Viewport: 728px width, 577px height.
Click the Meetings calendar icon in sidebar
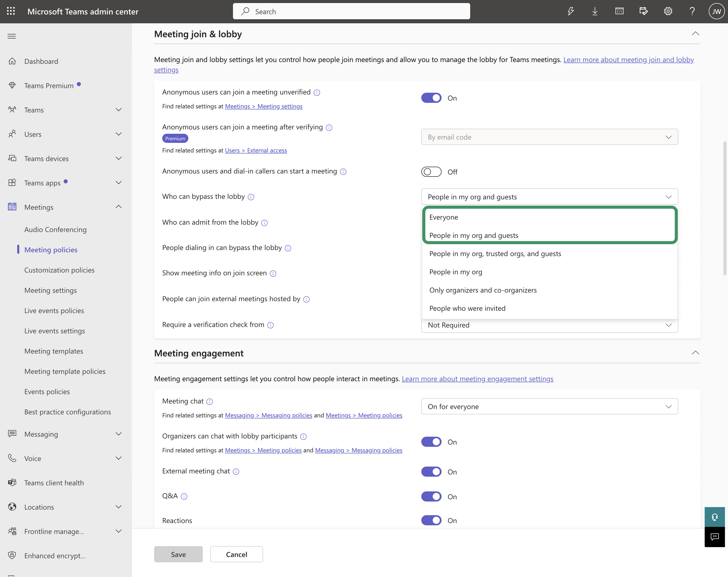tap(12, 207)
